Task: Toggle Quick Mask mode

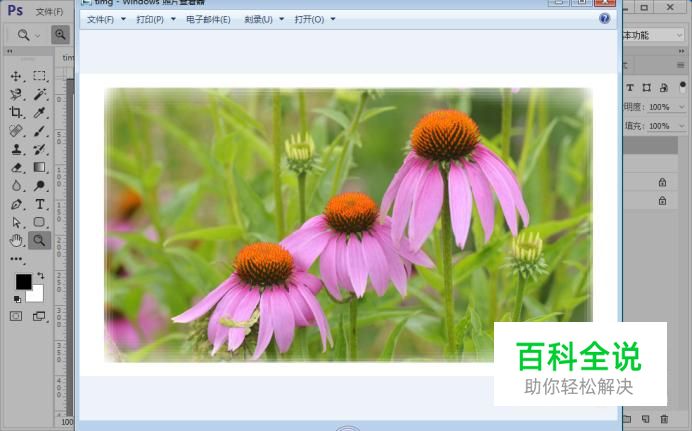Action: [16, 316]
